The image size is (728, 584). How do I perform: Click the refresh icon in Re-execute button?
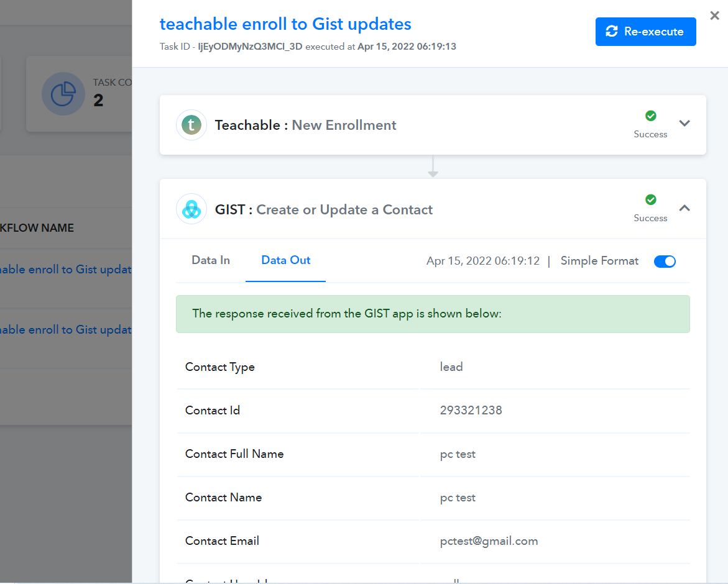click(x=612, y=32)
